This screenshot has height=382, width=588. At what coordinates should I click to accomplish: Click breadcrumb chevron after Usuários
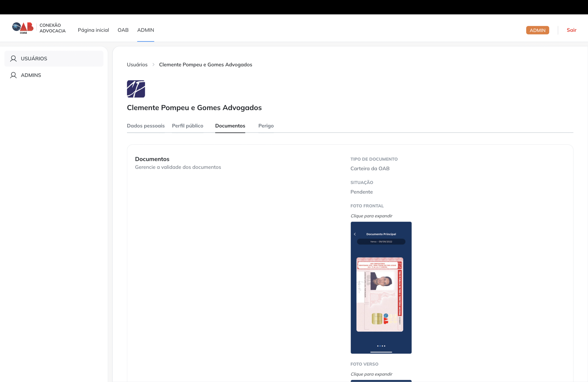click(x=153, y=65)
